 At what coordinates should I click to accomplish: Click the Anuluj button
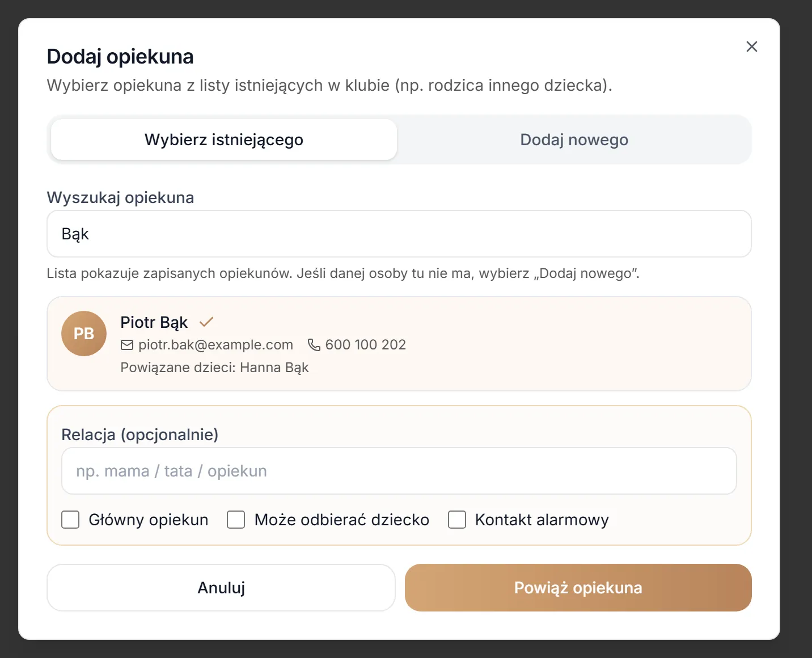tap(221, 588)
